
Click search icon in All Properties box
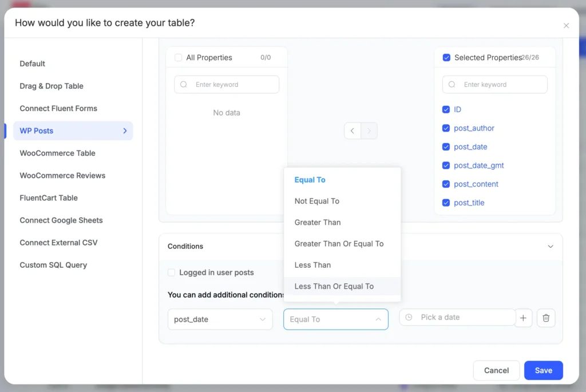click(x=184, y=85)
